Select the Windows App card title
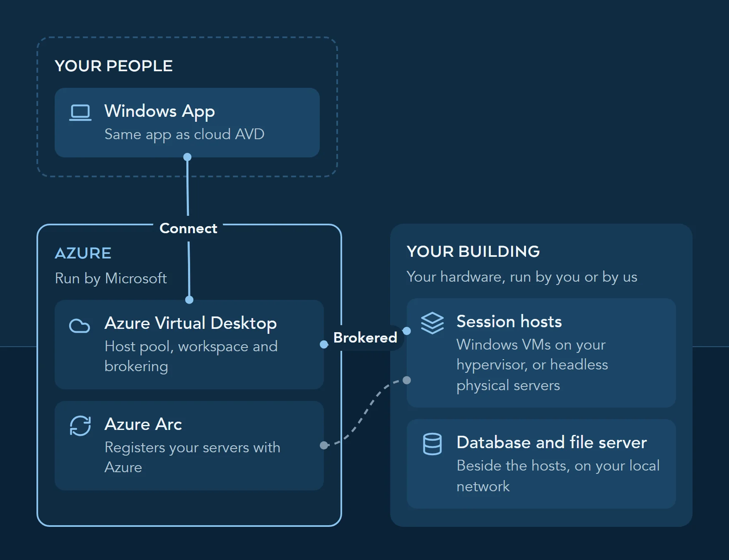The image size is (729, 560). 159,111
